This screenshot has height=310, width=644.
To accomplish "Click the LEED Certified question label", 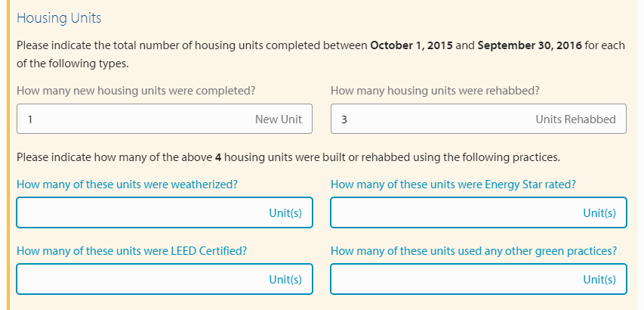I will coord(132,250).
